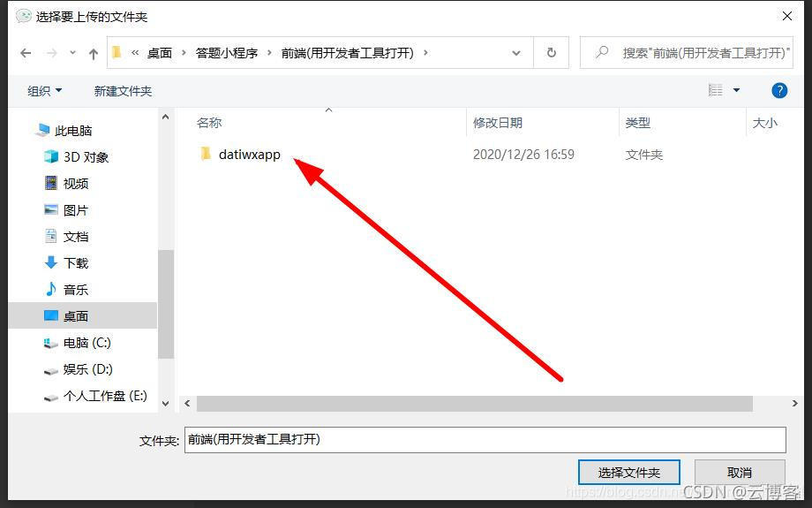812x508 pixels.
Task: Sort by 修改日期 column header
Action: [x=497, y=123]
